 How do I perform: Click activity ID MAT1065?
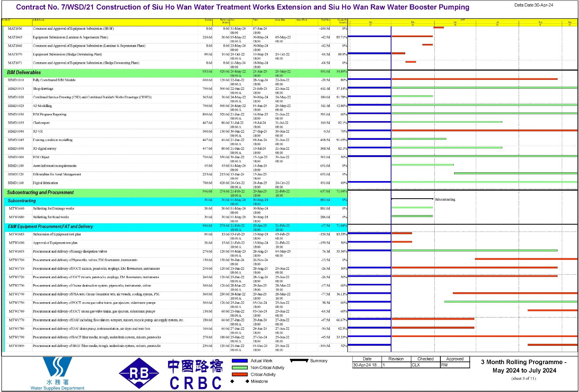[x=15, y=37]
